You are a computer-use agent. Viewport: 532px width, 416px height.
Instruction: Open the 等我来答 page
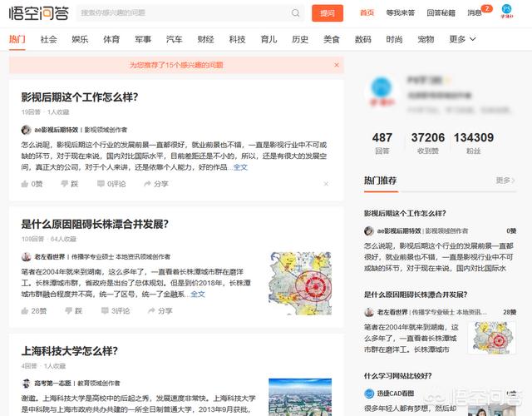pyautogui.click(x=401, y=13)
